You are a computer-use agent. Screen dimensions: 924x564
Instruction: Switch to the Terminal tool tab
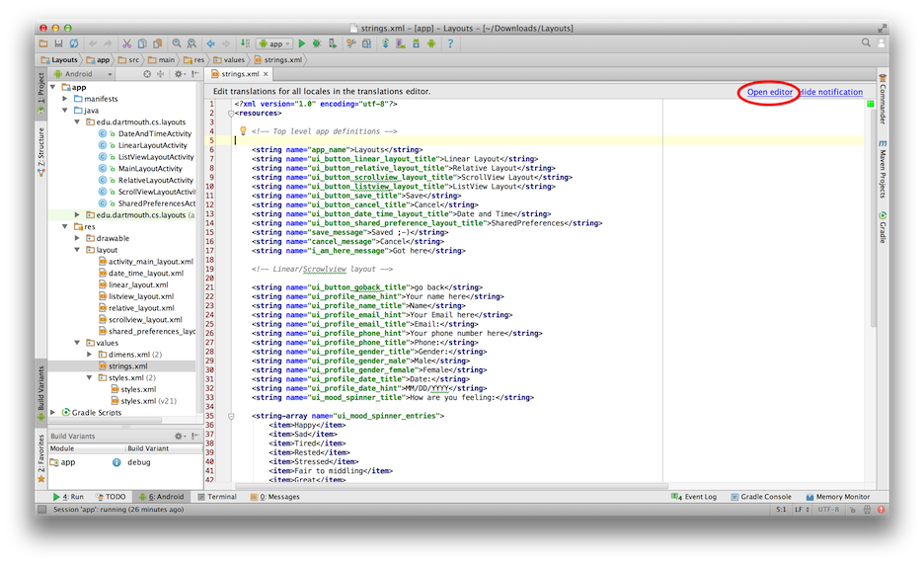[216, 497]
